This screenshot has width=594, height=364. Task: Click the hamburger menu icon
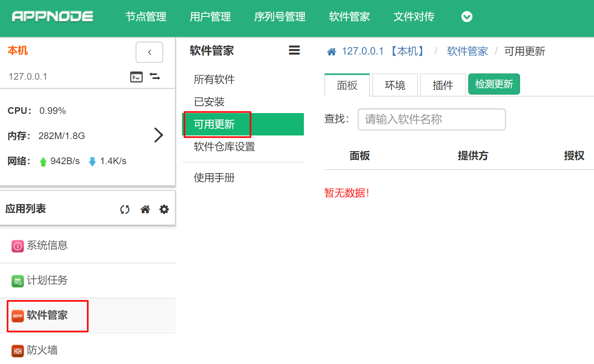[x=294, y=50]
